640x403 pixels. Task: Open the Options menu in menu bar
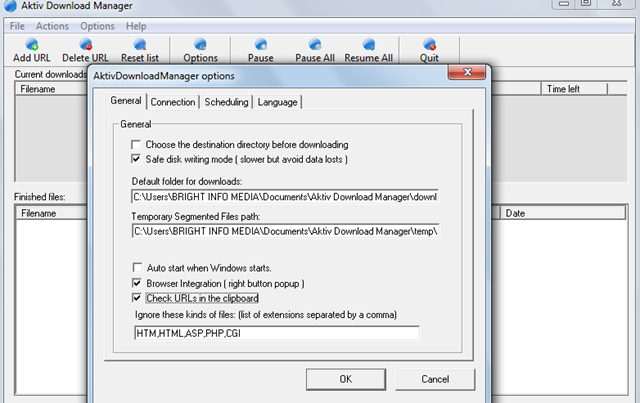click(x=97, y=26)
